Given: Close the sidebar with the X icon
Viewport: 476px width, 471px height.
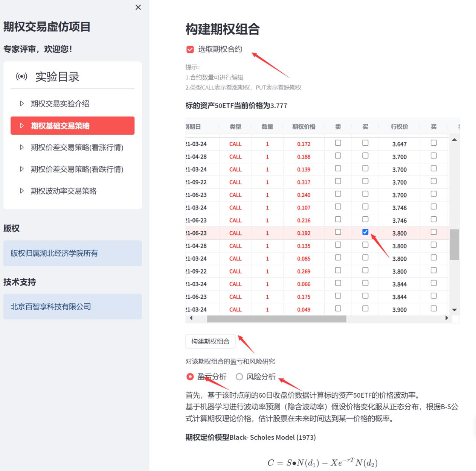Looking at the screenshot, I should pos(138,7).
